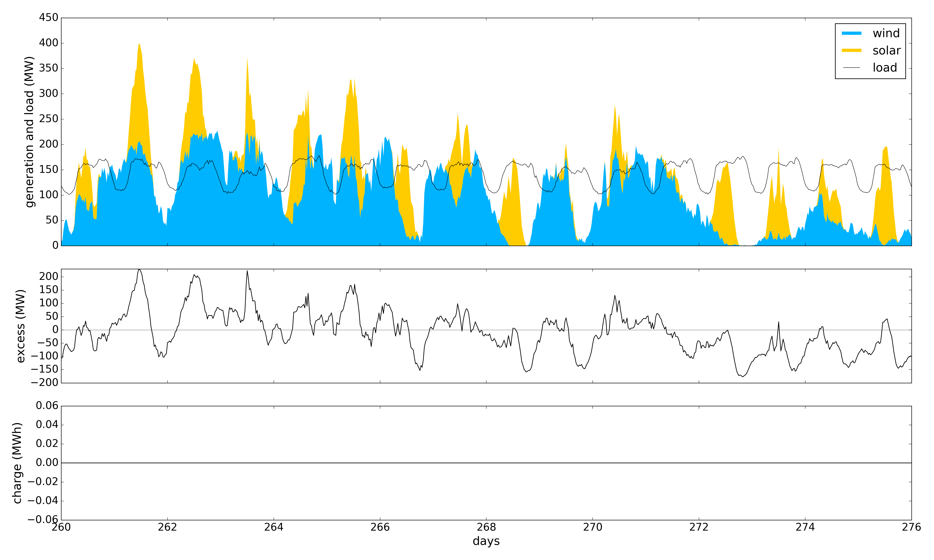The image size is (934, 560).
Task: Click the x-axis tick label 264
Action: 274,527
